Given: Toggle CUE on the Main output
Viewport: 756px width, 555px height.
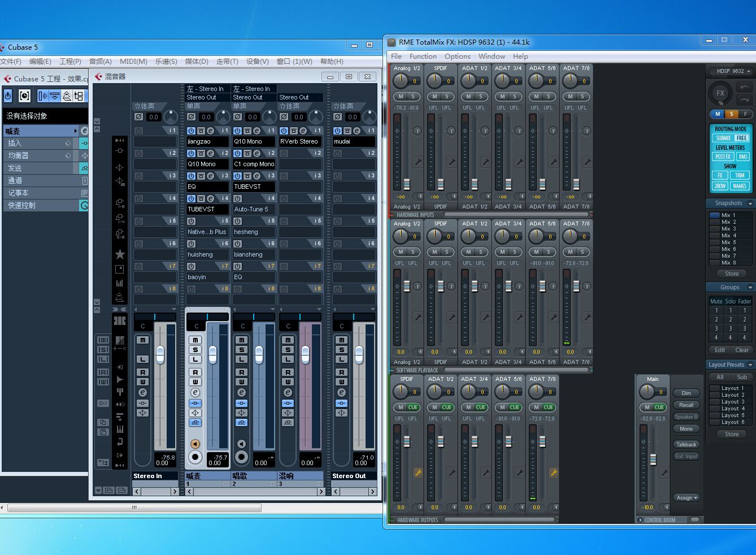Looking at the screenshot, I should (x=659, y=407).
